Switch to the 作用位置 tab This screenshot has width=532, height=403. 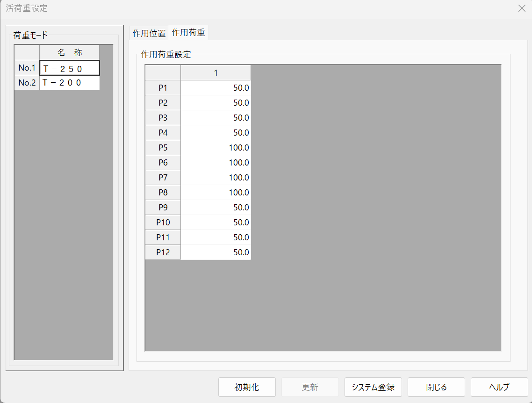tap(149, 33)
